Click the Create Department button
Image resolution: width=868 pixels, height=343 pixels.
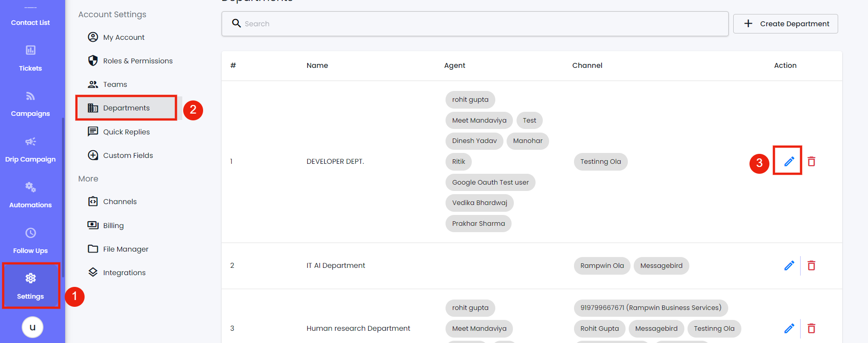(785, 24)
